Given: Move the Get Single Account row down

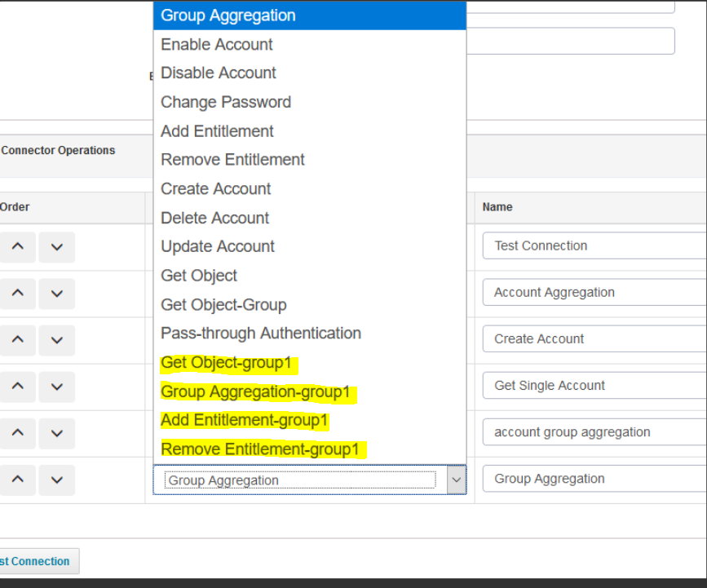Looking at the screenshot, I should click(56, 387).
